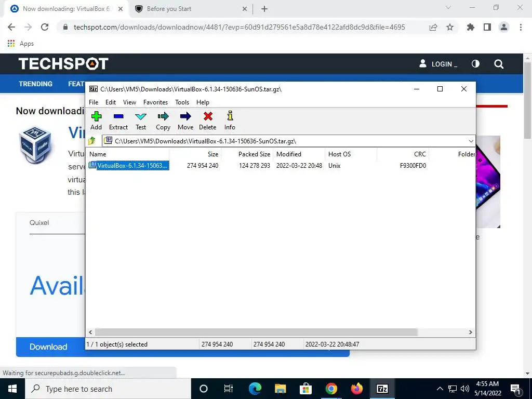Click the 7-Zip archive path field
Image resolution: width=532 pixels, height=399 pixels.
[285, 141]
